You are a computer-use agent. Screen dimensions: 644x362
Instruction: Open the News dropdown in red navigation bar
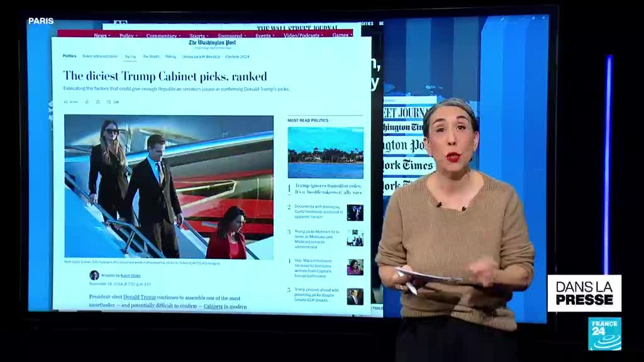(101, 36)
